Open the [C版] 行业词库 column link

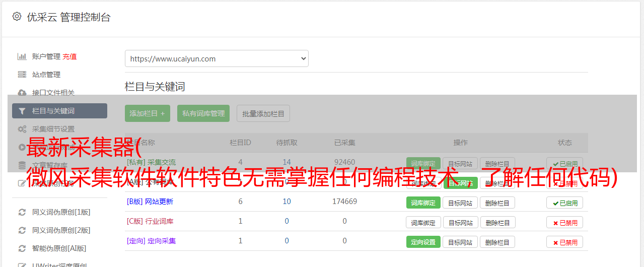tap(150, 221)
